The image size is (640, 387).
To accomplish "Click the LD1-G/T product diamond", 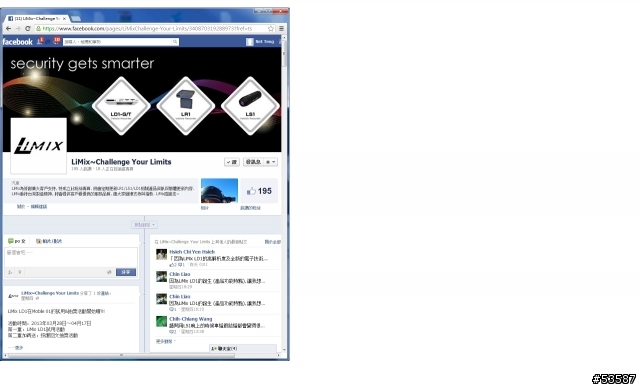I will (121, 106).
